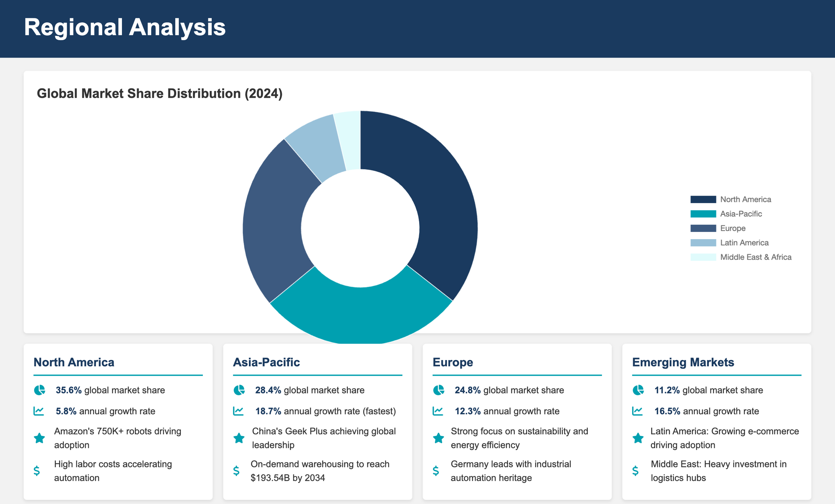Click growth chart icon beside 5.8% rate
Viewport: 835px width, 504px height.
[39, 411]
